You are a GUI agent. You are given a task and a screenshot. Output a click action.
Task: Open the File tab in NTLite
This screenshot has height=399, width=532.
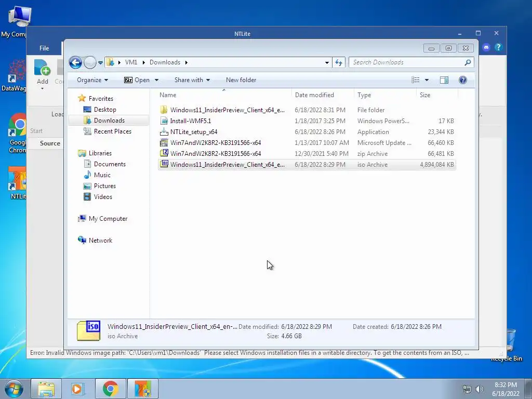pyautogui.click(x=44, y=48)
